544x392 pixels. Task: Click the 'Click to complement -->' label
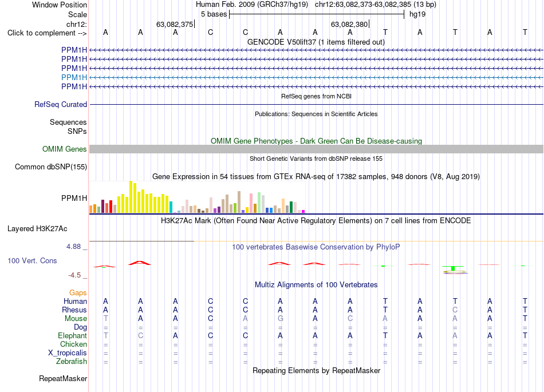[x=47, y=33]
